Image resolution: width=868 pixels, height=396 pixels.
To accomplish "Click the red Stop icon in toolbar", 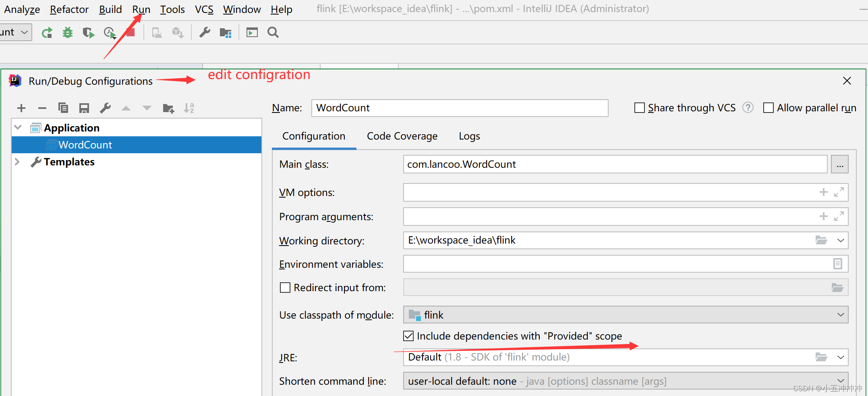I will 130,32.
